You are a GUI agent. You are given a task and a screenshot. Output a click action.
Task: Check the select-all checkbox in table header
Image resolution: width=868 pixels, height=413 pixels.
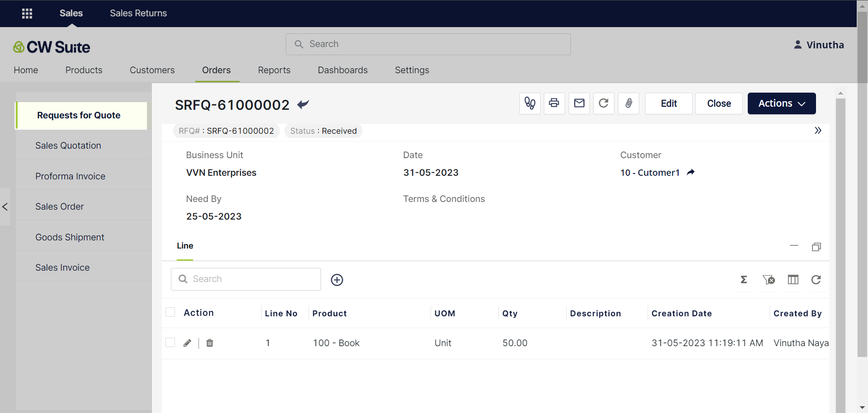(170, 312)
